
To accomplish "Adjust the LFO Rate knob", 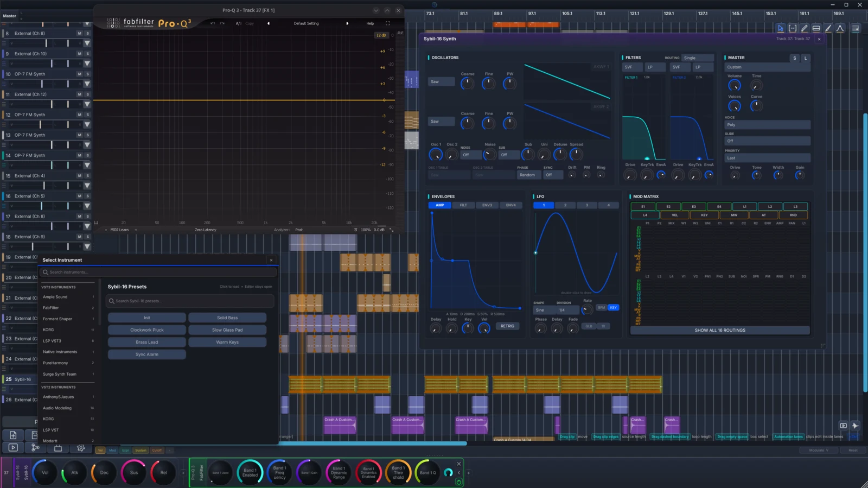I will coord(587,309).
